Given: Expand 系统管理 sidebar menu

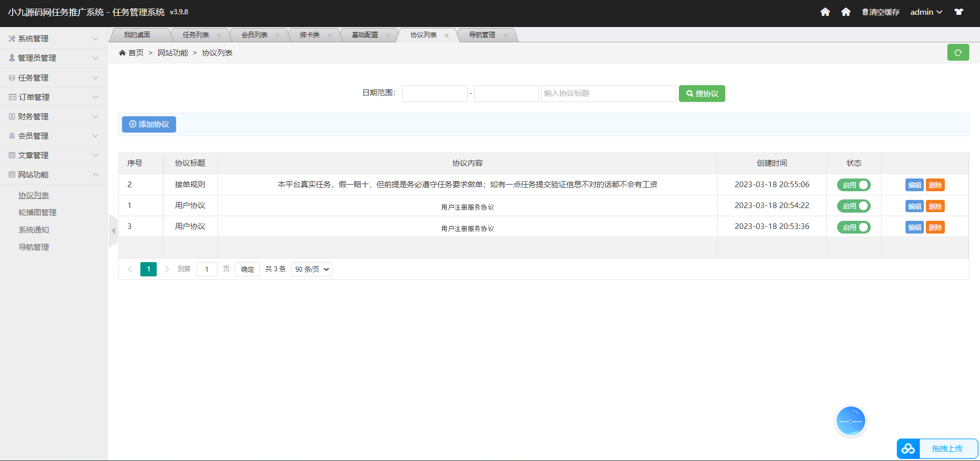Looking at the screenshot, I should 54,39.
